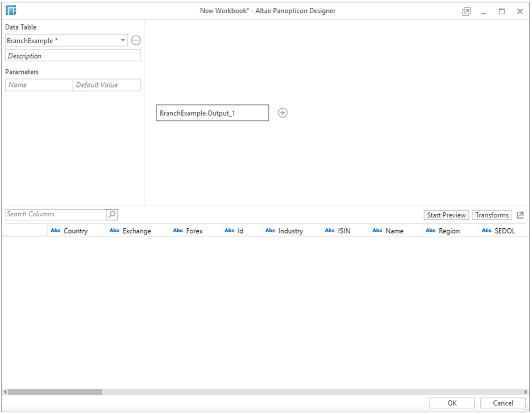Click the Abc type icon on Country column
This screenshot has width=532, height=414.
coord(55,230)
